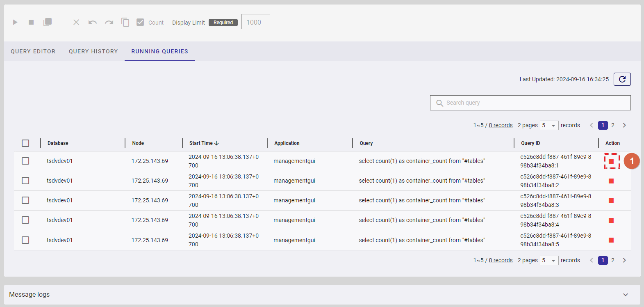Click the top "8 records" link
This screenshot has width=644, height=307.
pos(501,126)
